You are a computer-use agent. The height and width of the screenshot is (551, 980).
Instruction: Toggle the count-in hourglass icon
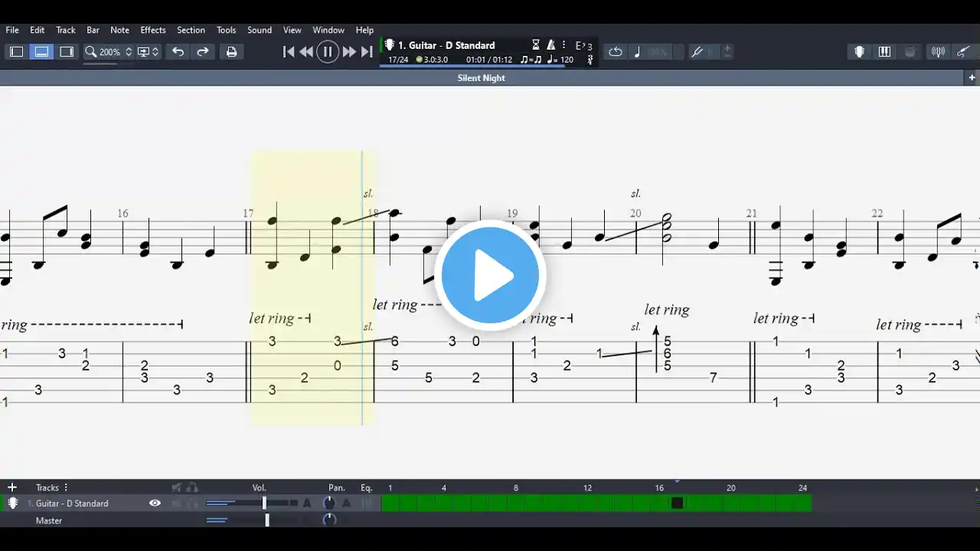coord(536,45)
